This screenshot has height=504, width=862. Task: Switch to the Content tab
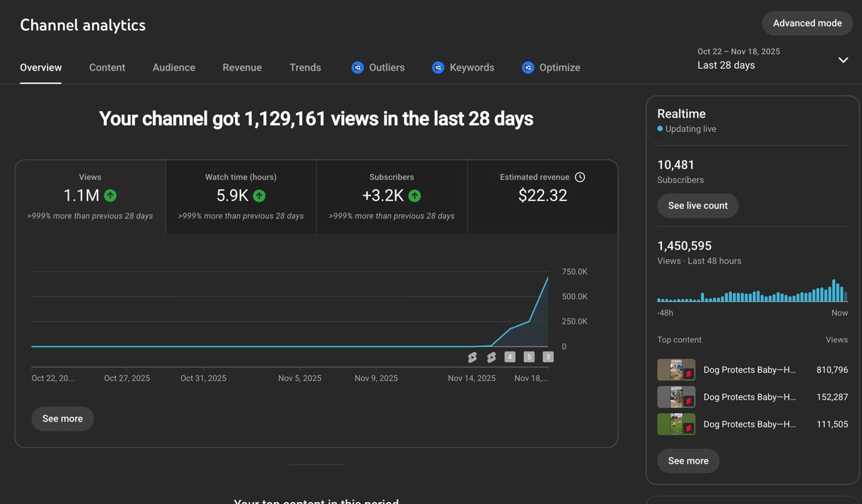107,67
